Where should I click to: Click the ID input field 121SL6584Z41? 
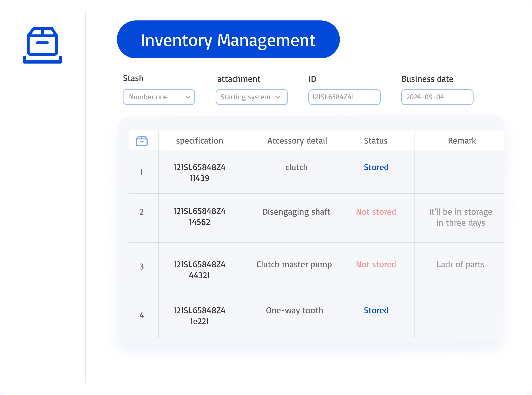coord(344,97)
